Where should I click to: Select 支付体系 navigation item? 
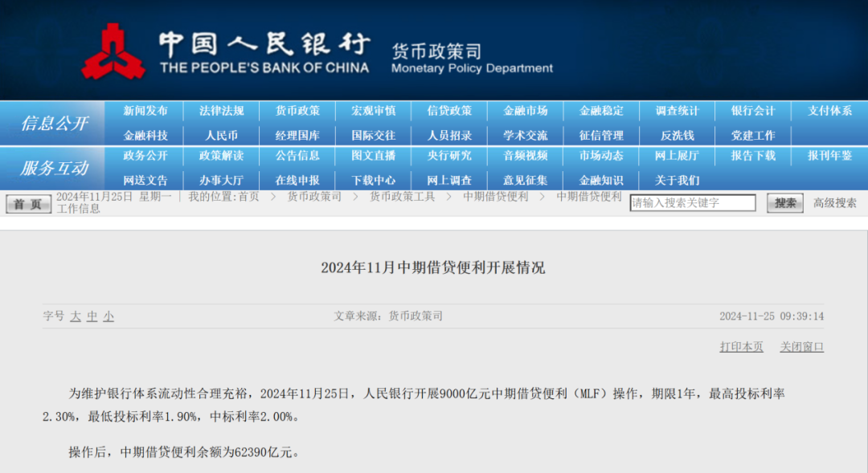829,111
